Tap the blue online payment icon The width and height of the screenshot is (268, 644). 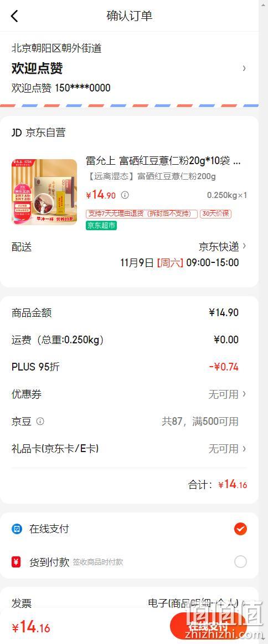click(17, 529)
